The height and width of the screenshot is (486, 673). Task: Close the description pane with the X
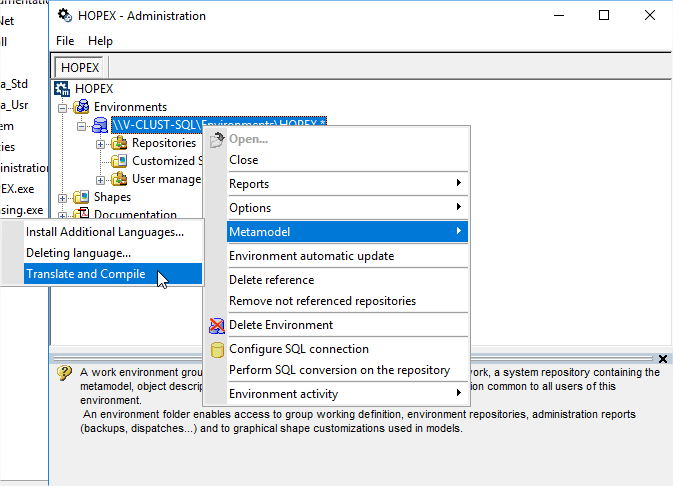tap(664, 359)
